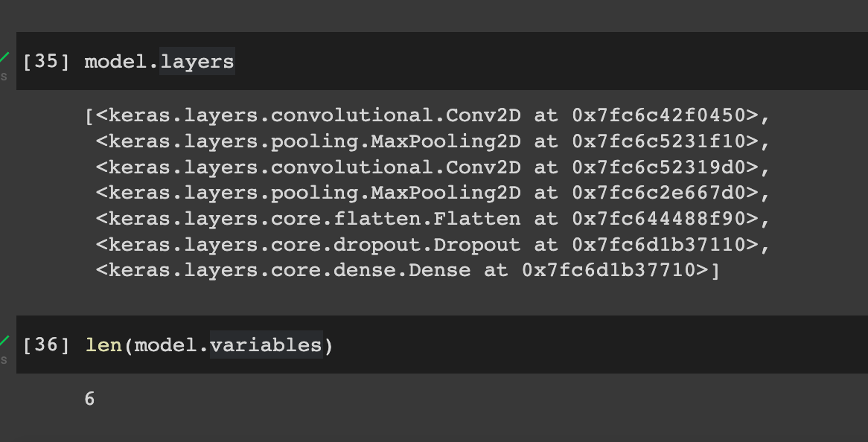Place cursor in highlighted word layers
This screenshot has width=868, height=442.
[197, 62]
